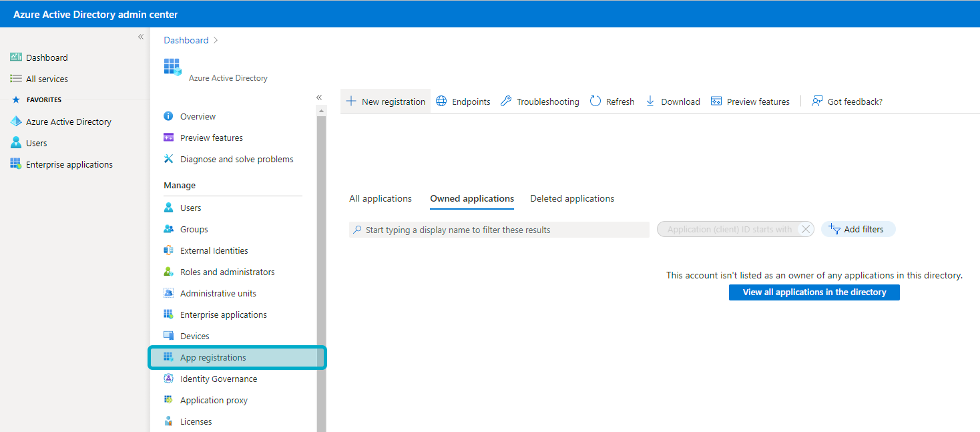
Task: Click the Azure Active Directory header tile icon
Action: tap(172, 67)
